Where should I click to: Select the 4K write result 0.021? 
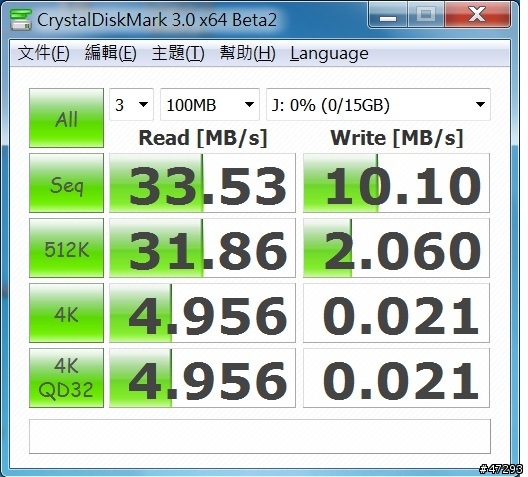(396, 313)
